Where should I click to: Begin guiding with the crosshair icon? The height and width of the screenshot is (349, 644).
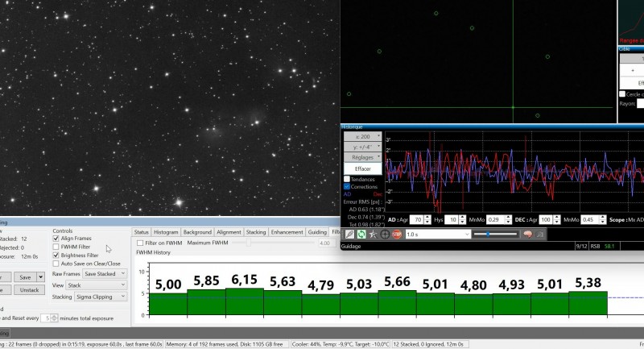pos(385,235)
